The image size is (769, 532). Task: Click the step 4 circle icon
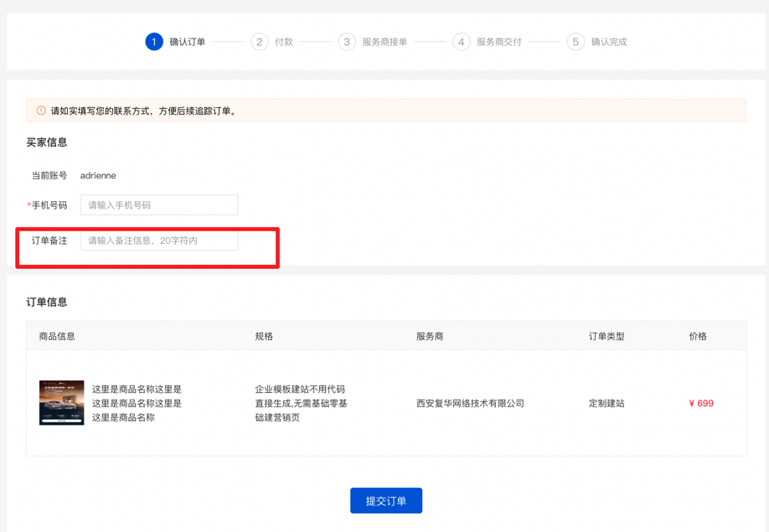(462, 42)
